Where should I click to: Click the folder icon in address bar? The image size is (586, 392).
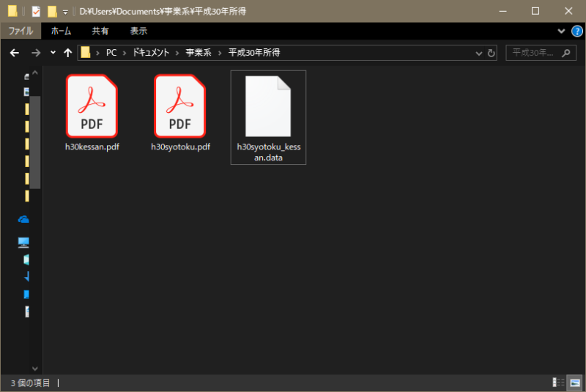(x=86, y=52)
